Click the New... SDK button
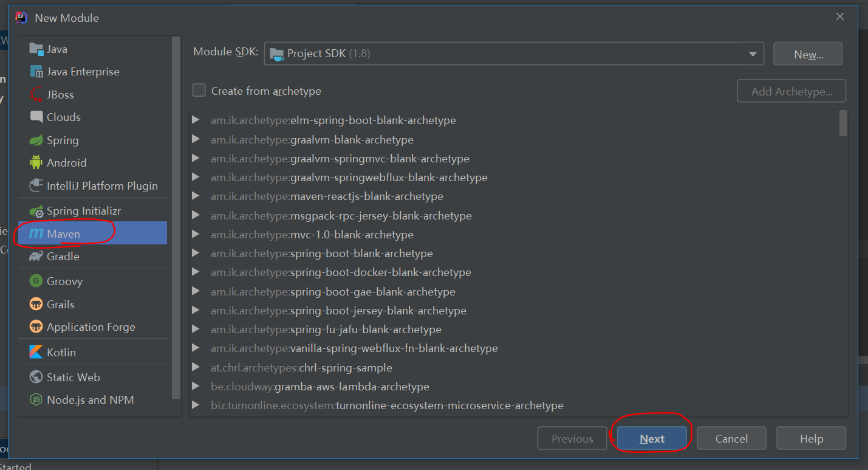 pyautogui.click(x=808, y=54)
